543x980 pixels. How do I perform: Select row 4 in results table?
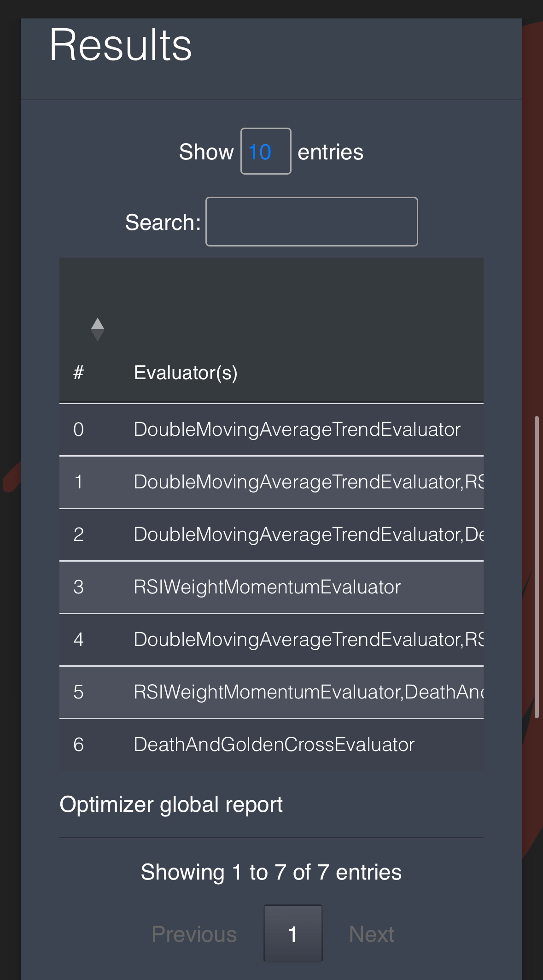point(308,640)
